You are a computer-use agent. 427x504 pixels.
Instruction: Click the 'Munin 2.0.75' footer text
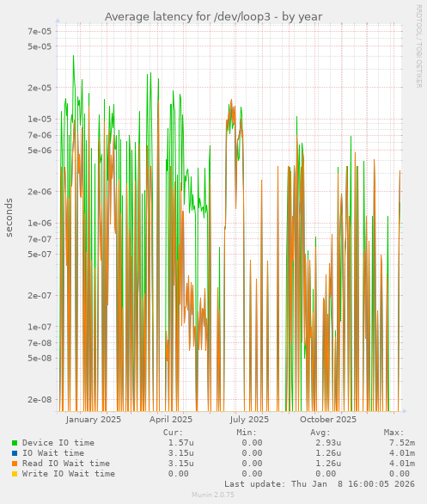click(213, 495)
